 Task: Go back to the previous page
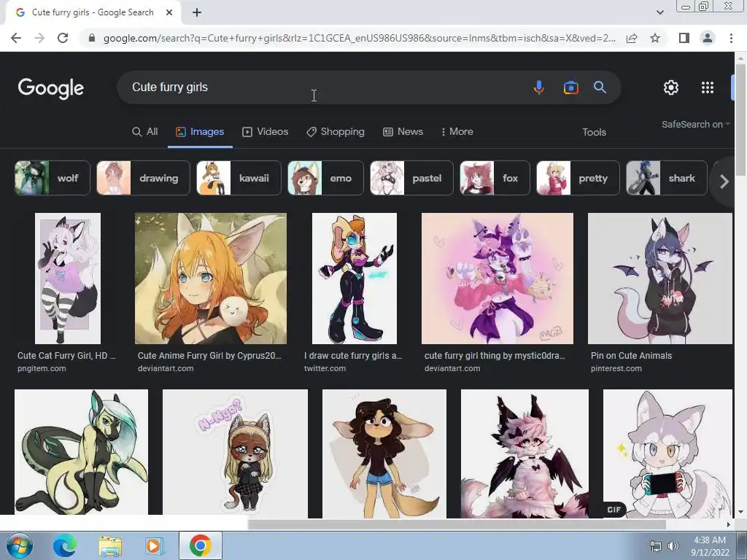coord(16,38)
